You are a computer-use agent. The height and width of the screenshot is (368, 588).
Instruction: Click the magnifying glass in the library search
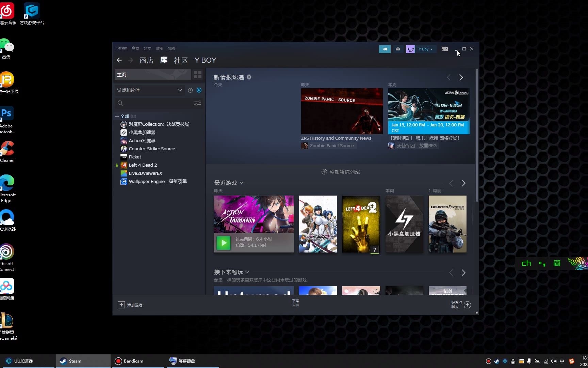[x=120, y=103]
